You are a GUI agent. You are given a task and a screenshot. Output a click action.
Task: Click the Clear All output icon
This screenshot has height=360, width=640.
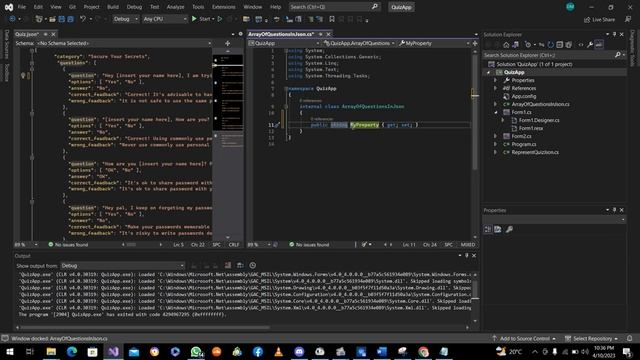click(228, 266)
